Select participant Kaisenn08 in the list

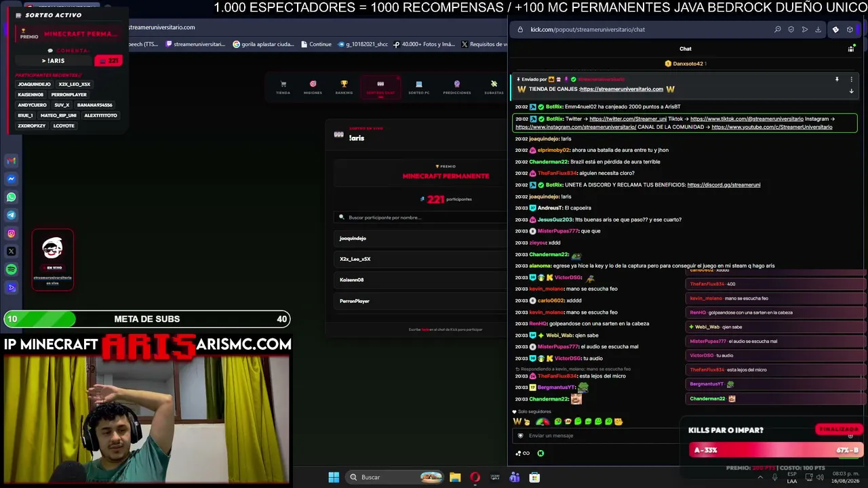[422, 280]
